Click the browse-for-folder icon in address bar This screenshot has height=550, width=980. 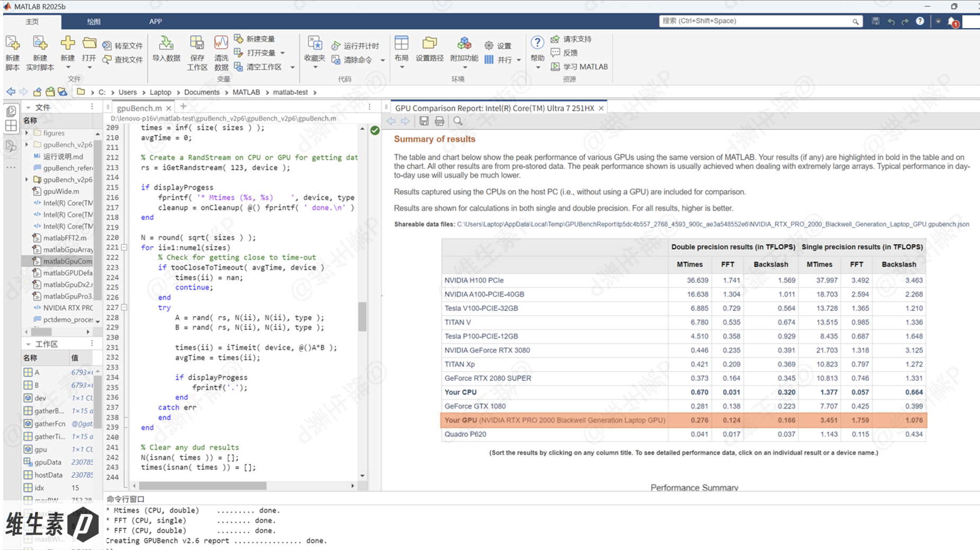50,92
